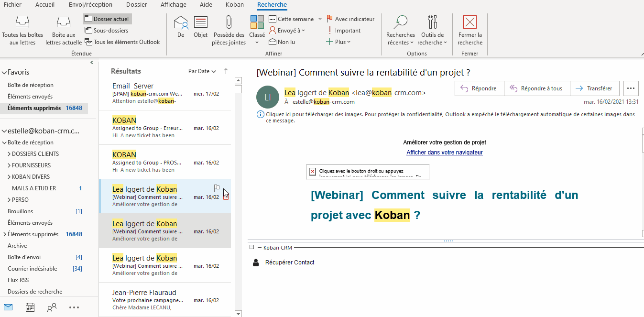Screen dimensions: 644x317
Task: Open the Plus refine options
Action: [x=338, y=42]
